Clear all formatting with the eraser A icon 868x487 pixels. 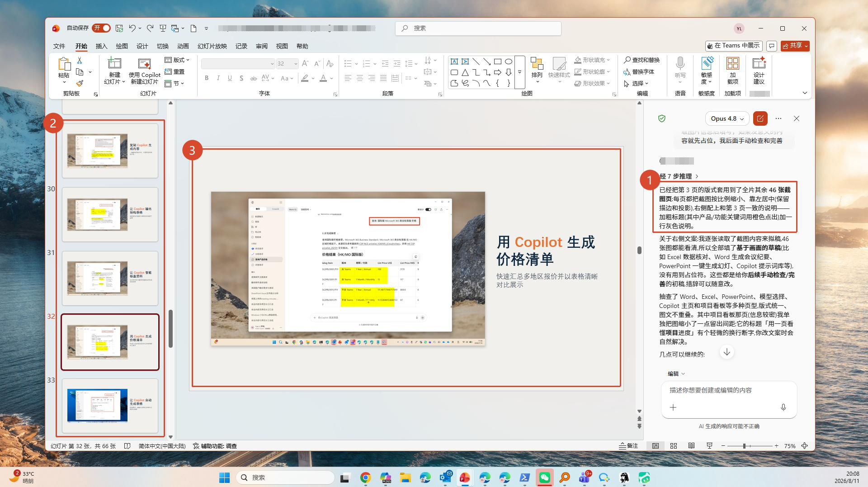[330, 64]
